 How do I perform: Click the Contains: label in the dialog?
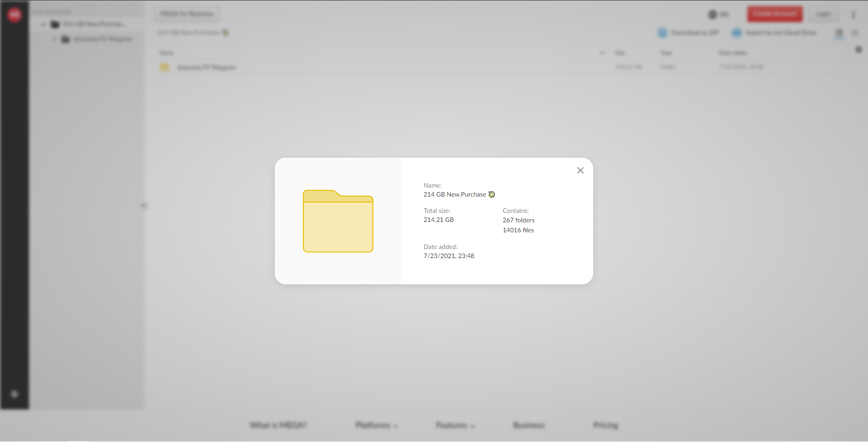(x=516, y=211)
